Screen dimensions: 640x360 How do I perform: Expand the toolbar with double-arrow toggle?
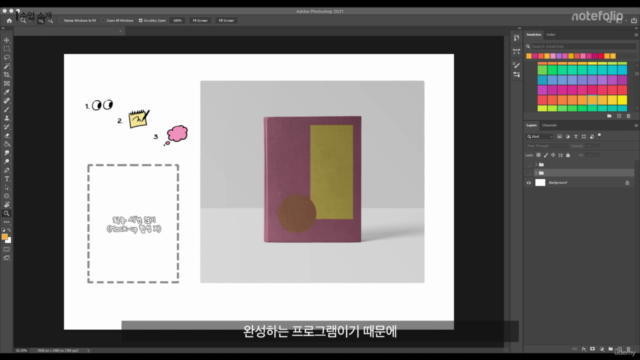coord(3,28)
